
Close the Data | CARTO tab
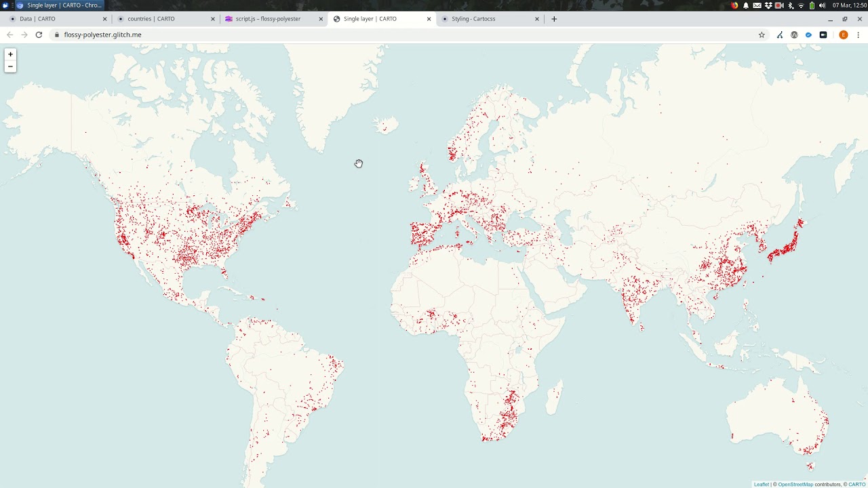point(104,19)
